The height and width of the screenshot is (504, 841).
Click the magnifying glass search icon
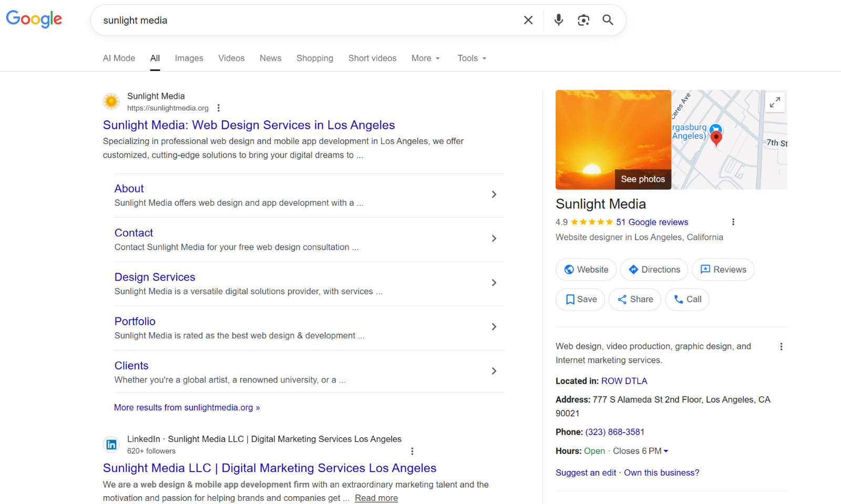pyautogui.click(x=608, y=20)
